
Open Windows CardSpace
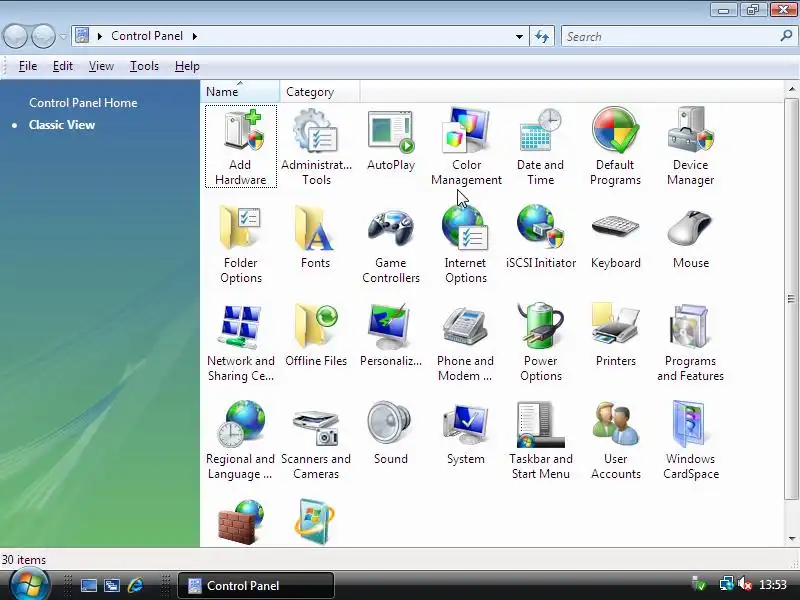pos(690,440)
